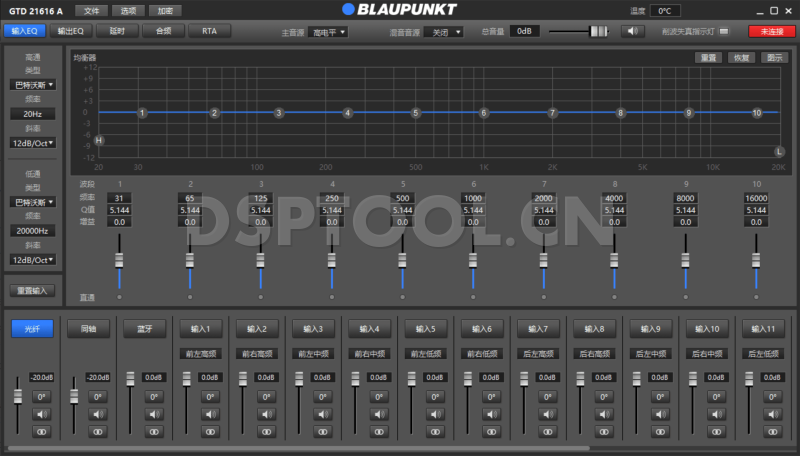Mute the 光纤 input channel
The width and height of the screenshot is (800, 456).
point(41,414)
